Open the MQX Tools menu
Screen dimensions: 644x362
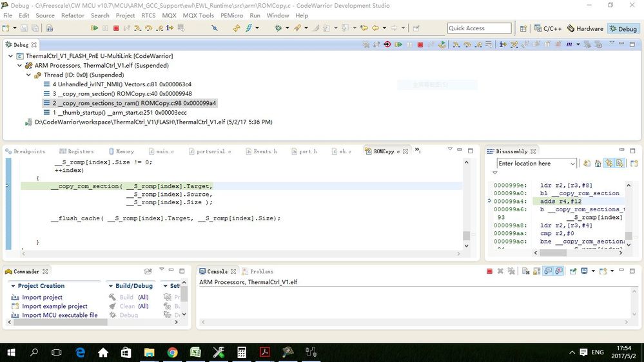199,15
